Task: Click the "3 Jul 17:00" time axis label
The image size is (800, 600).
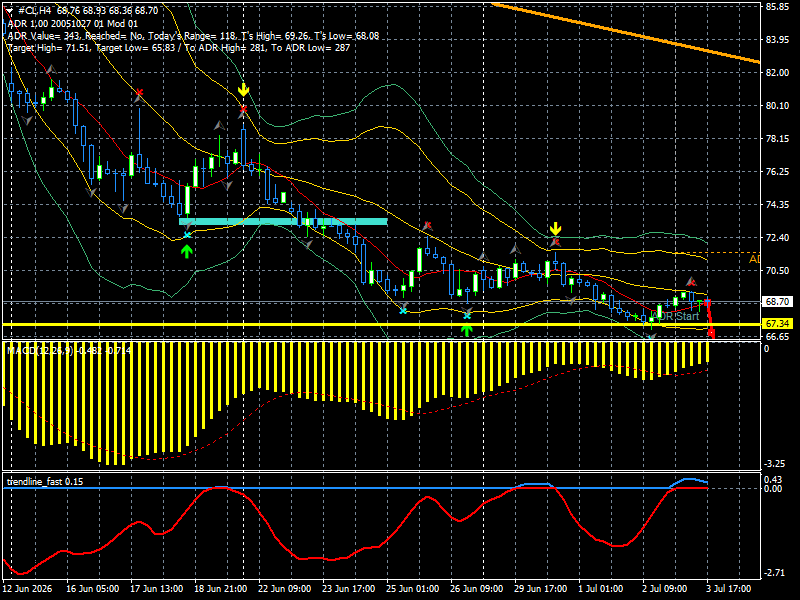Action: tap(729, 589)
